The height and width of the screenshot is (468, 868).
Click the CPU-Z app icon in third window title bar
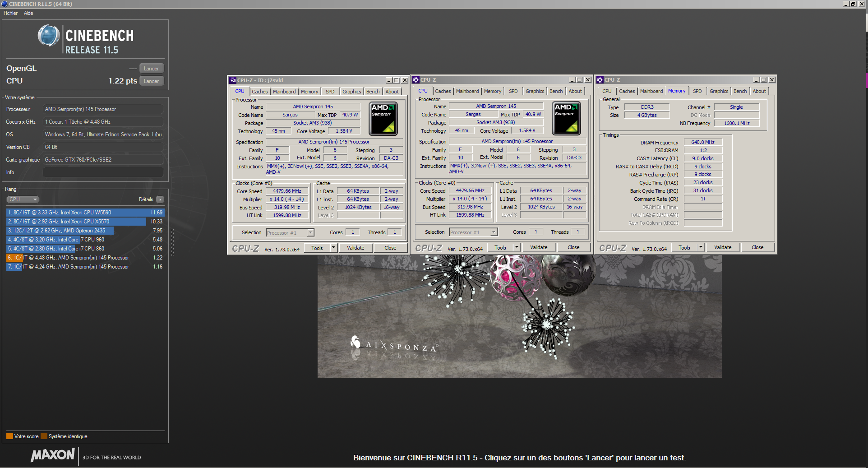tap(600, 80)
